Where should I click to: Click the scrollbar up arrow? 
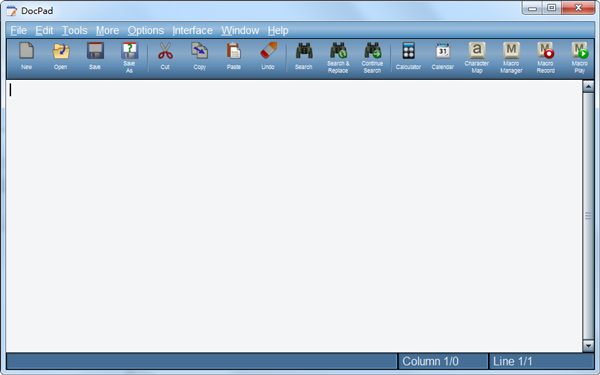click(x=588, y=86)
